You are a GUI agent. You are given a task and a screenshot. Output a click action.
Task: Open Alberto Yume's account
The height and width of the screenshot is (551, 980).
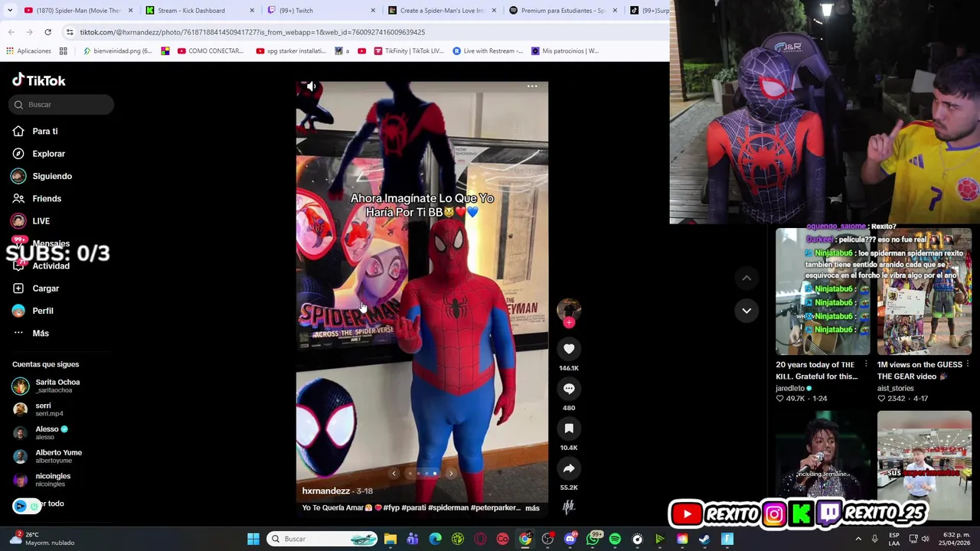(47, 456)
